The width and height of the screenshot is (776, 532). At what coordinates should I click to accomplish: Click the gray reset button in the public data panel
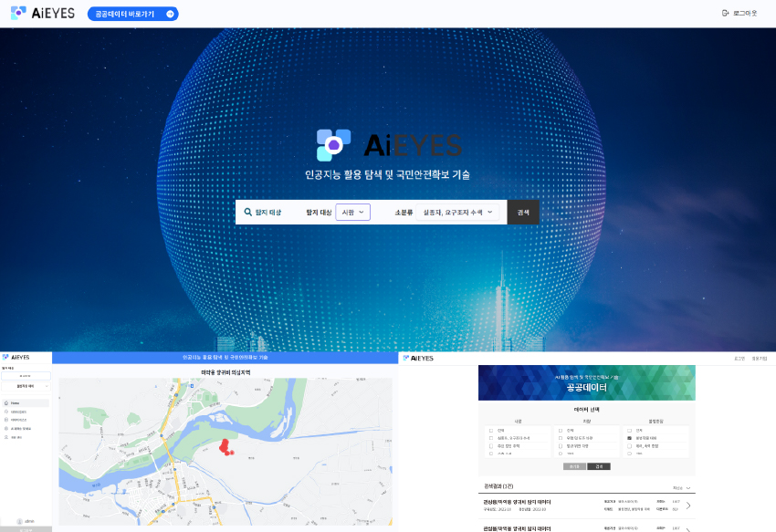coord(574,466)
